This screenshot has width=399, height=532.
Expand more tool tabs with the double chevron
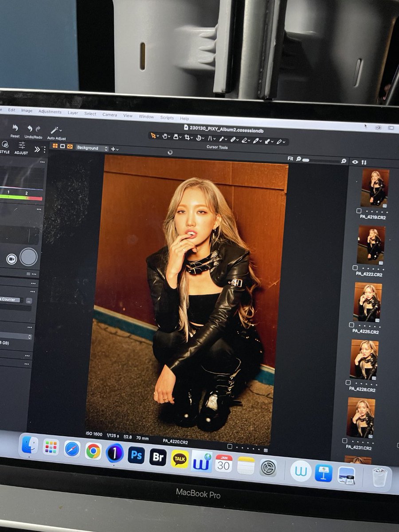[x=37, y=149]
